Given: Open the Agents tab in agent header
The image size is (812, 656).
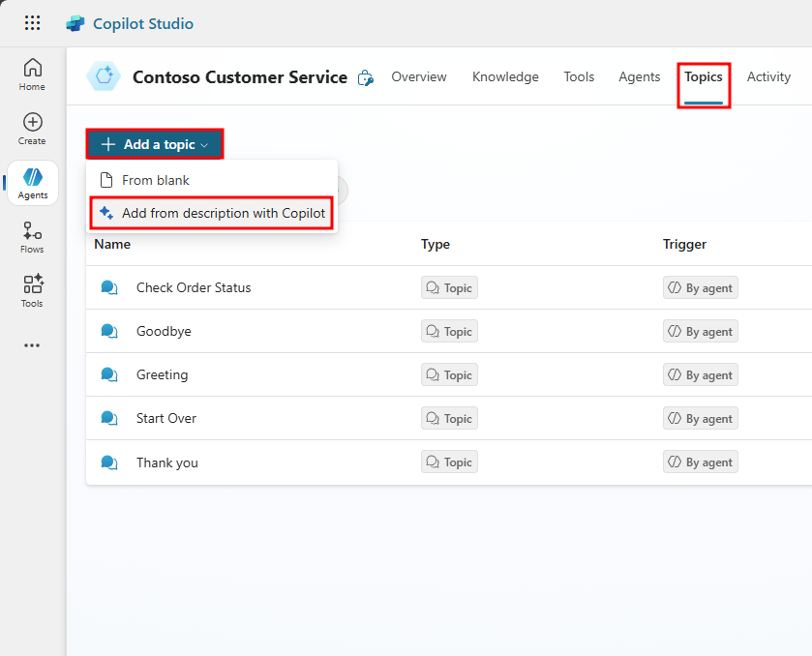Looking at the screenshot, I should tap(640, 76).
